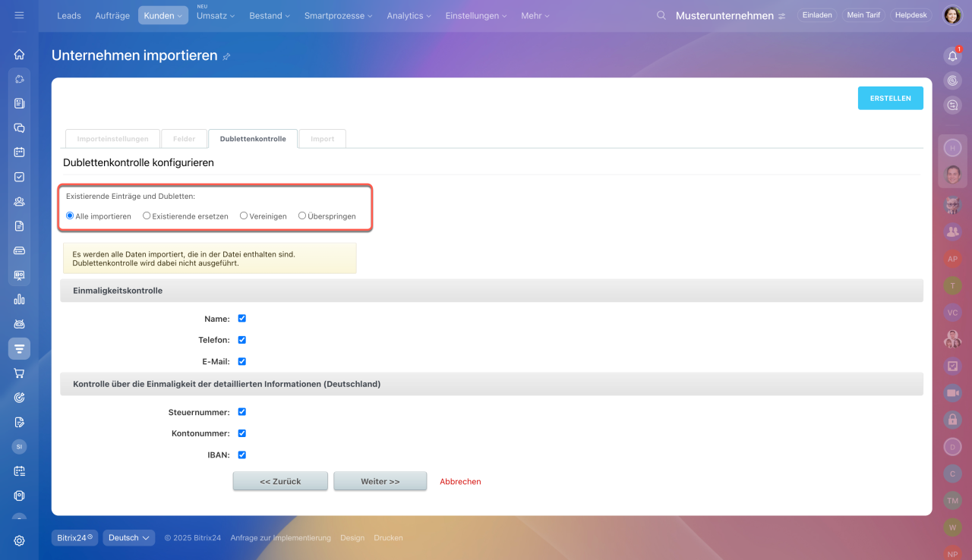Switch to the Importeinstellungen tab
This screenshot has width=972, height=560.
click(113, 139)
